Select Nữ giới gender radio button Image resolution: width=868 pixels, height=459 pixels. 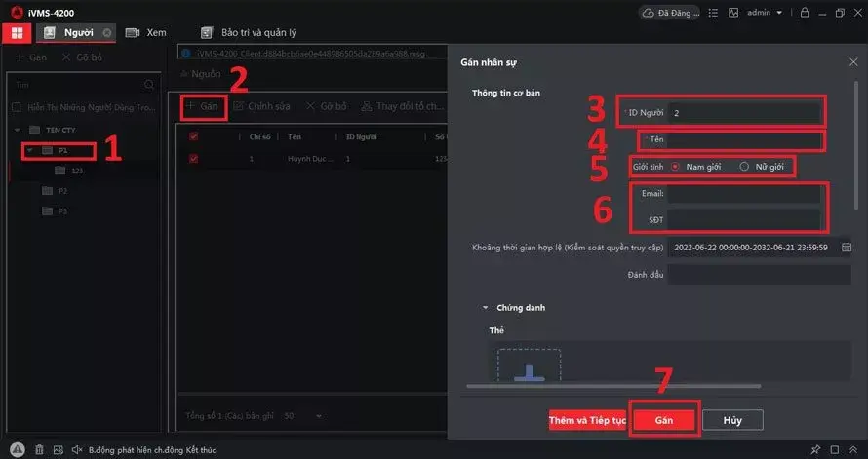pos(744,167)
